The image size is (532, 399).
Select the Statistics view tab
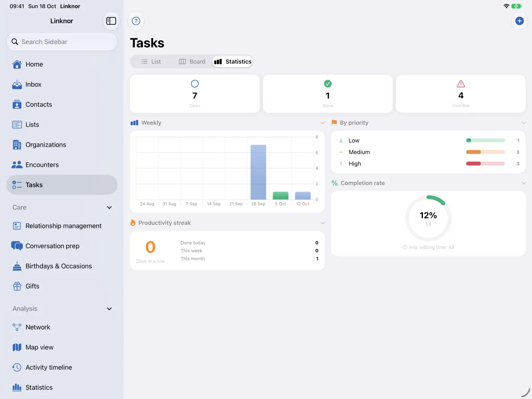(233, 62)
